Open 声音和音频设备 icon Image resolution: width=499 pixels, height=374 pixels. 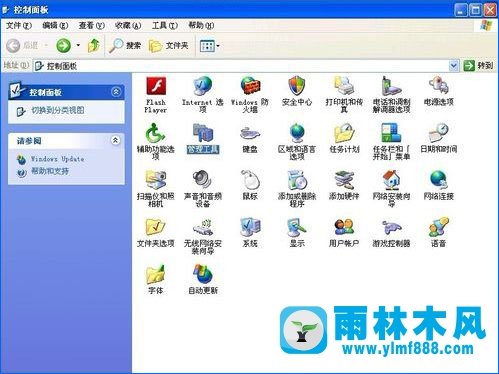(x=203, y=189)
